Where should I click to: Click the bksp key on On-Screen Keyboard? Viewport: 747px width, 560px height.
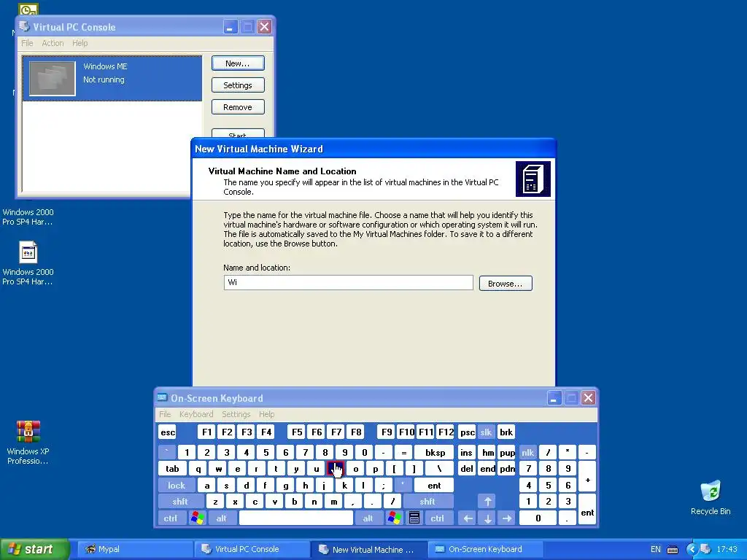tap(435, 452)
